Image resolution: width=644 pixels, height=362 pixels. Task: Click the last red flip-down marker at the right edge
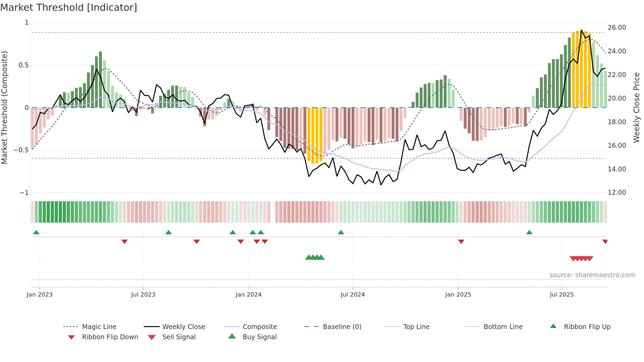[x=605, y=242]
